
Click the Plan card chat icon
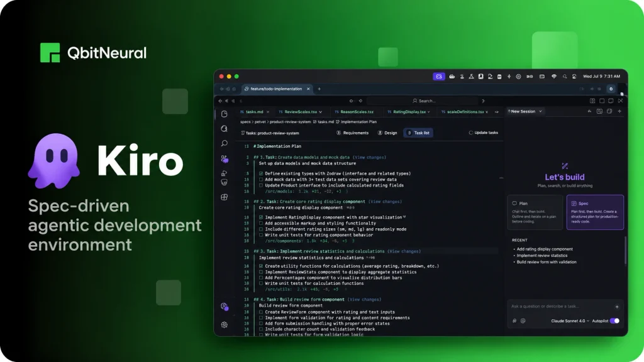(x=514, y=204)
